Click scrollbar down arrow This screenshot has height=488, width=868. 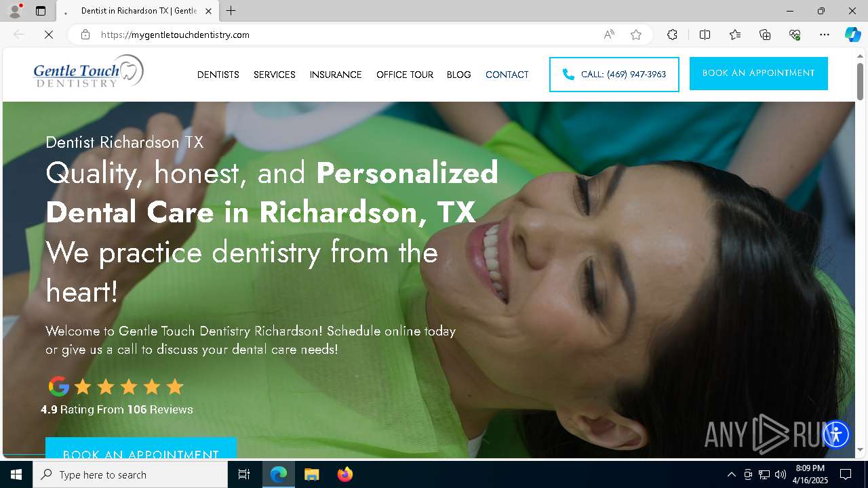pos(861,449)
